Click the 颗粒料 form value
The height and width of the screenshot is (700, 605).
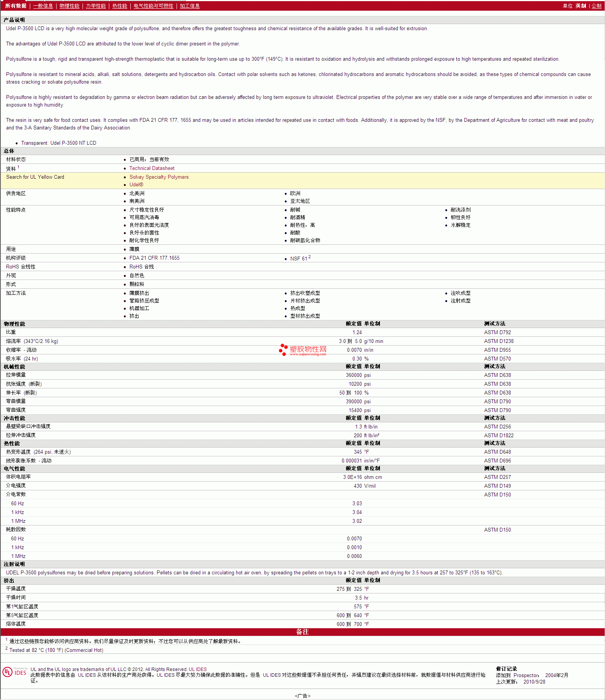point(137,285)
